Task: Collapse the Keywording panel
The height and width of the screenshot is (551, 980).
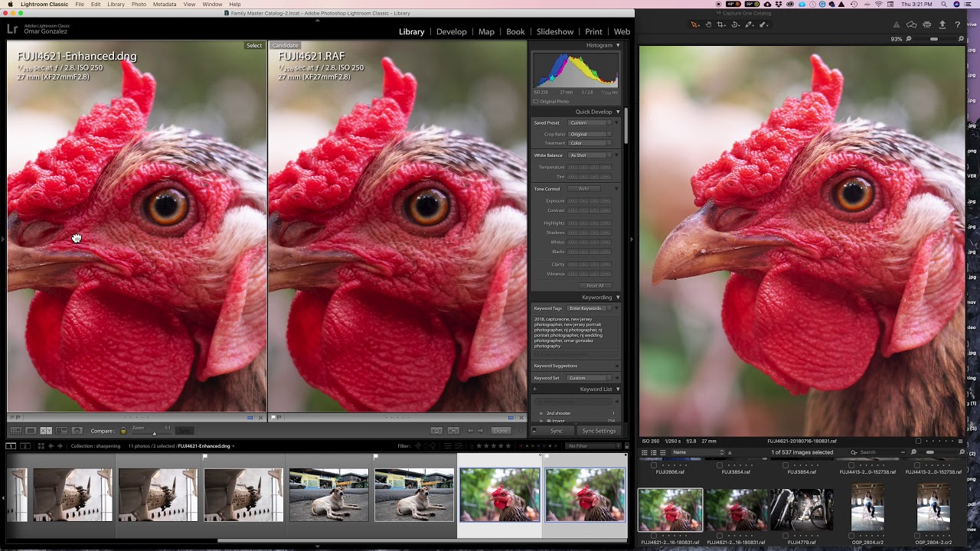Action: 618,298
